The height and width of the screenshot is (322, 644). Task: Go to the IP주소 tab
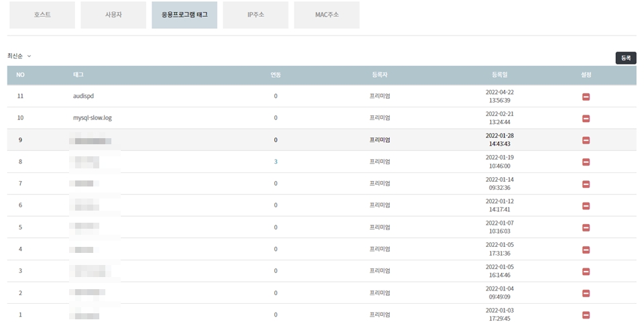pos(256,15)
